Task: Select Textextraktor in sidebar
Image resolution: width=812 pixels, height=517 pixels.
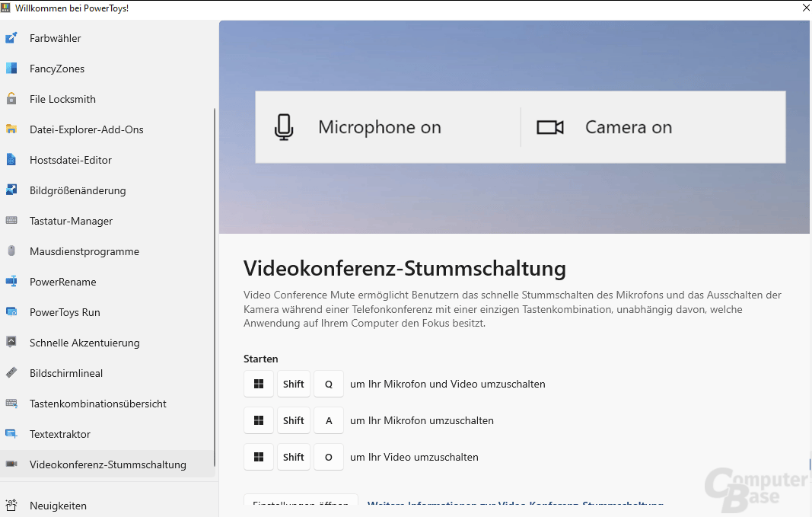Action: point(107,434)
